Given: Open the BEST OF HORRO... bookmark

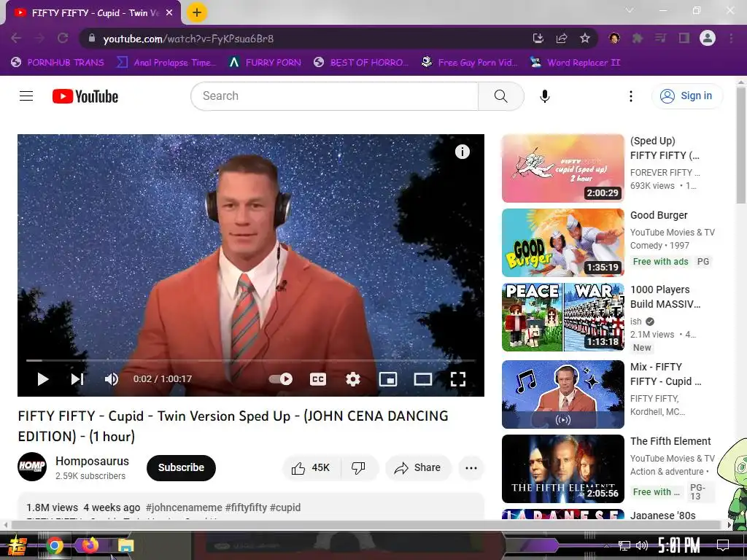Looking at the screenshot, I should [x=361, y=63].
